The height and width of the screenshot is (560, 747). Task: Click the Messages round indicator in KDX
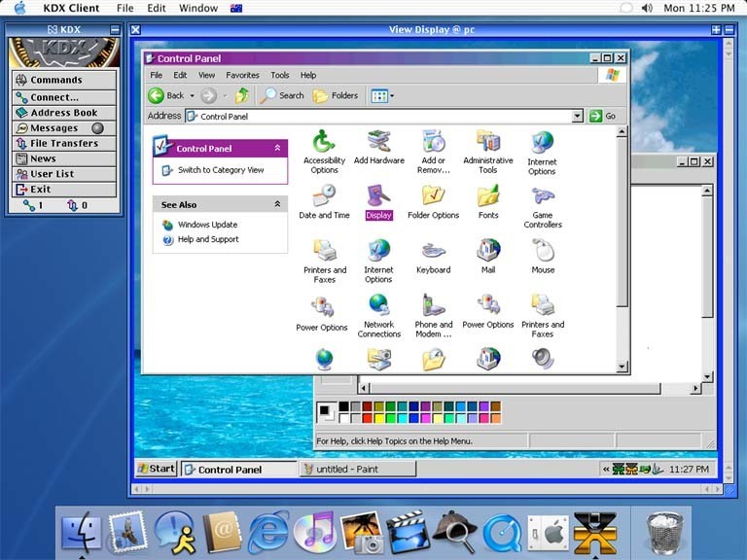(x=97, y=128)
